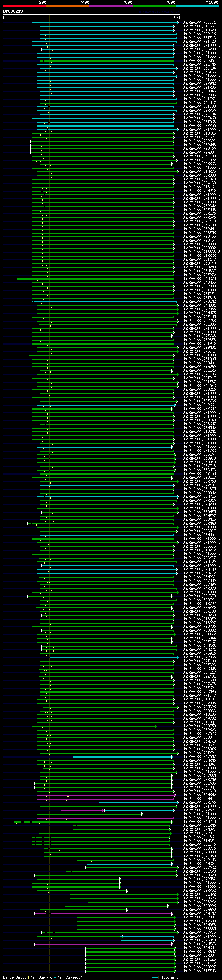222x980 pixels.
Task: Select the UniRef100_B0EJF6 label
Action: point(199,844)
